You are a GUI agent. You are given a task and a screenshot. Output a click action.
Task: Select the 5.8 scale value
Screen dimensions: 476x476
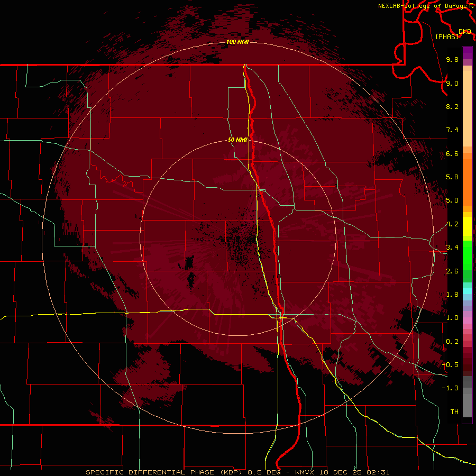click(452, 177)
